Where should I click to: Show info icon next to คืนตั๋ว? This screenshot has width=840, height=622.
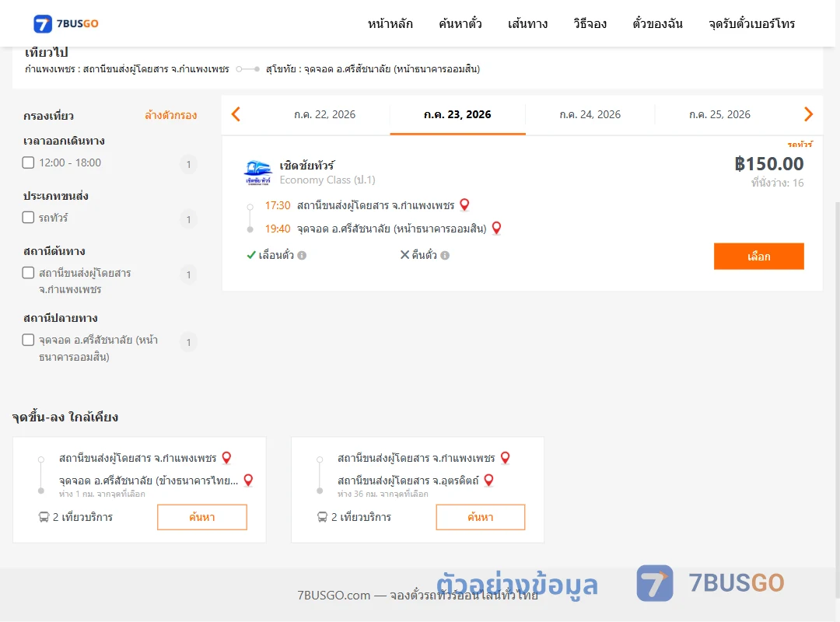pos(445,256)
